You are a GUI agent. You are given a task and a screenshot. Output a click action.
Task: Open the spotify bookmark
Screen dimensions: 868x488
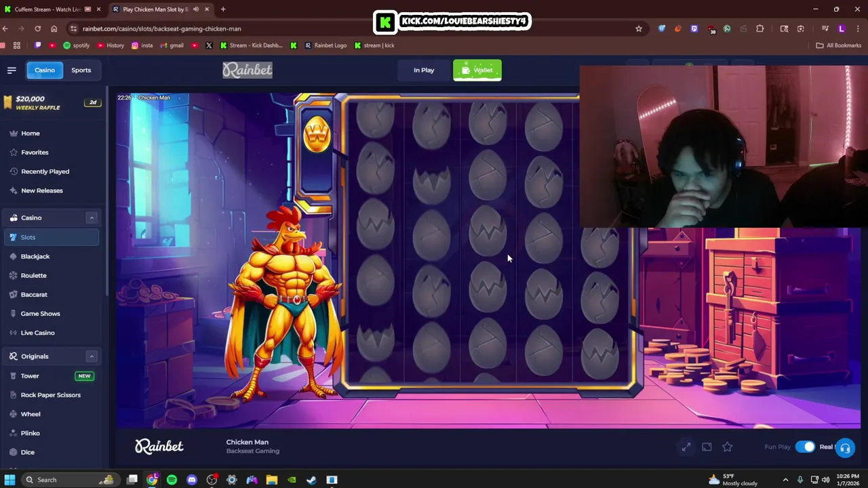tap(76, 45)
